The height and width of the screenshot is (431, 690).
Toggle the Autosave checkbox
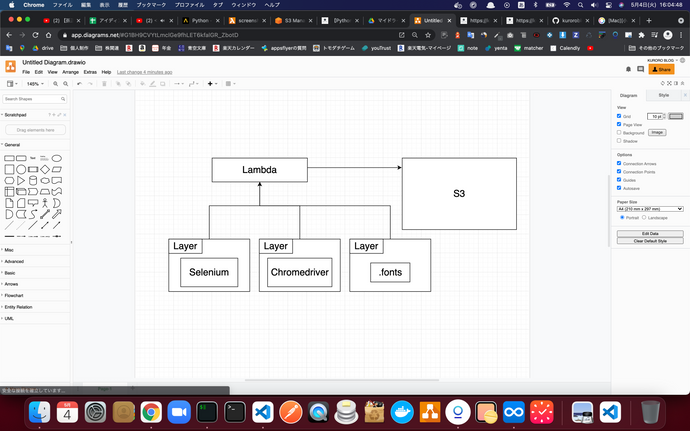[619, 188]
